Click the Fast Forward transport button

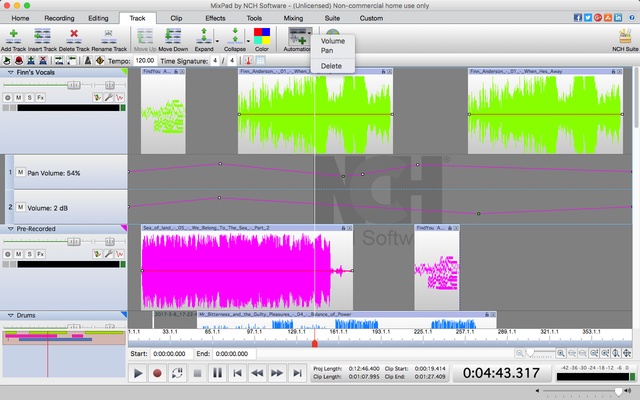[277, 373]
